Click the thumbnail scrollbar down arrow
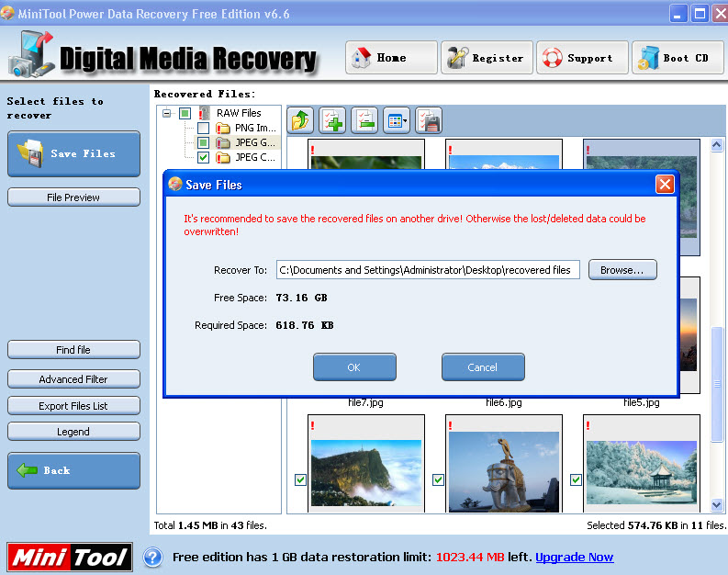 [716, 504]
